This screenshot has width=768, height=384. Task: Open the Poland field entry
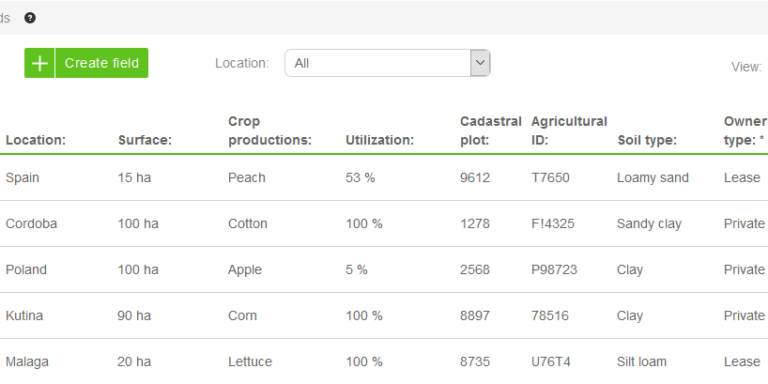[x=384, y=270]
